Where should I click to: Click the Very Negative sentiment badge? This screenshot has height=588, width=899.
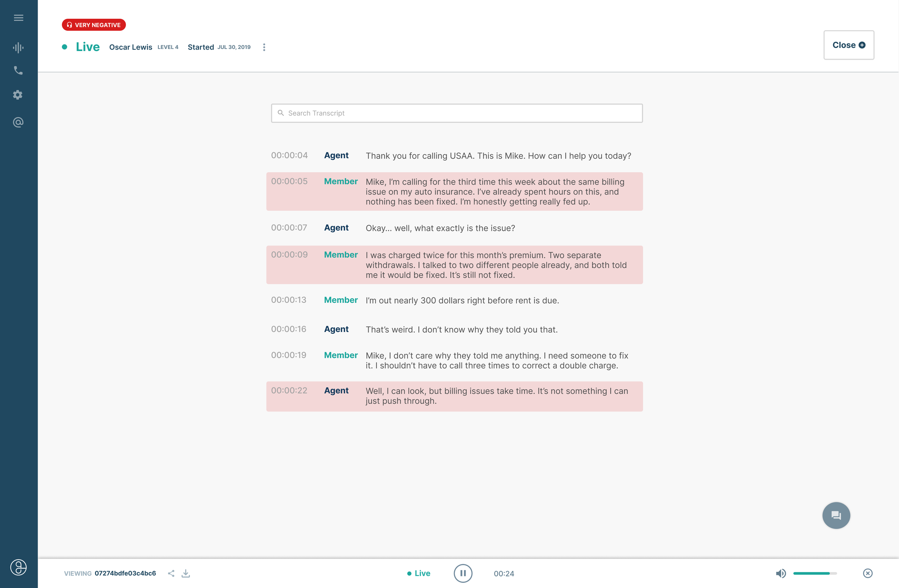[94, 25]
